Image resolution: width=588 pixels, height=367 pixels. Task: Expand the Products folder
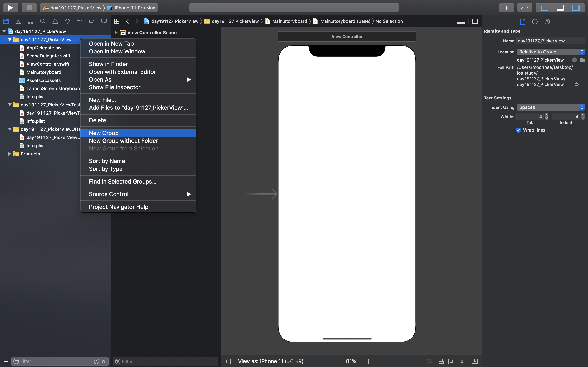click(10, 154)
